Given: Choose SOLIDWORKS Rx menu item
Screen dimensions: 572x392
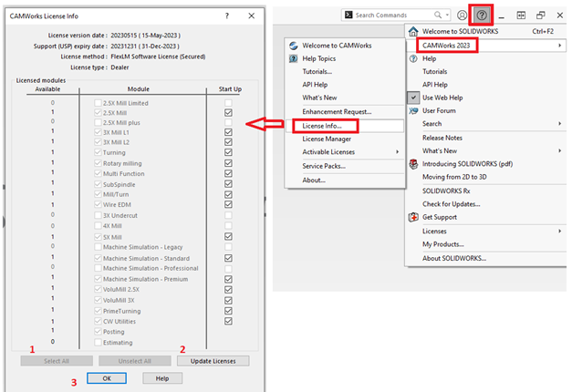Looking at the screenshot, I should (x=485, y=191).
